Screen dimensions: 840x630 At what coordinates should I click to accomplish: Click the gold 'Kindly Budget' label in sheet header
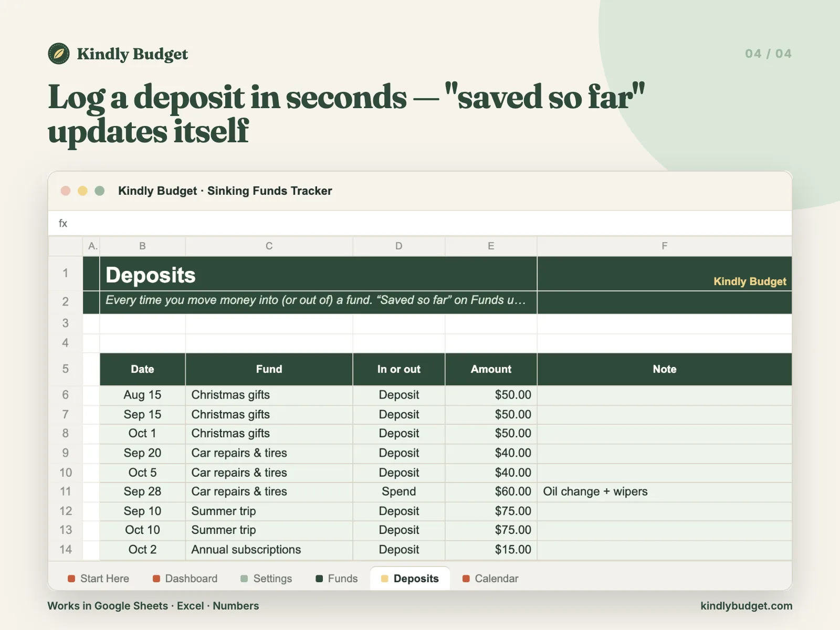[x=750, y=281]
